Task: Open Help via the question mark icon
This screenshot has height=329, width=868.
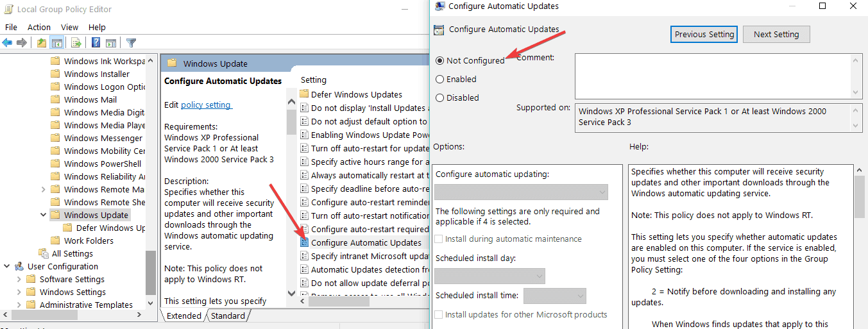Action: [96, 43]
